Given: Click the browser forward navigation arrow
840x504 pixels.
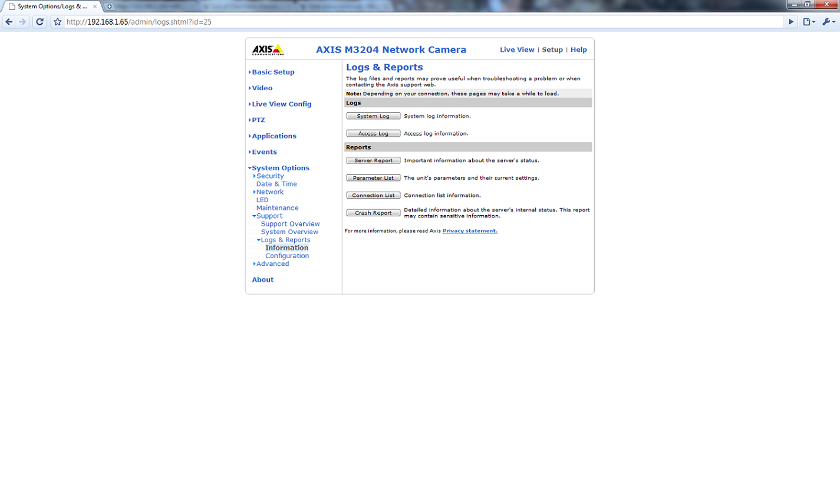Looking at the screenshot, I should [x=23, y=22].
